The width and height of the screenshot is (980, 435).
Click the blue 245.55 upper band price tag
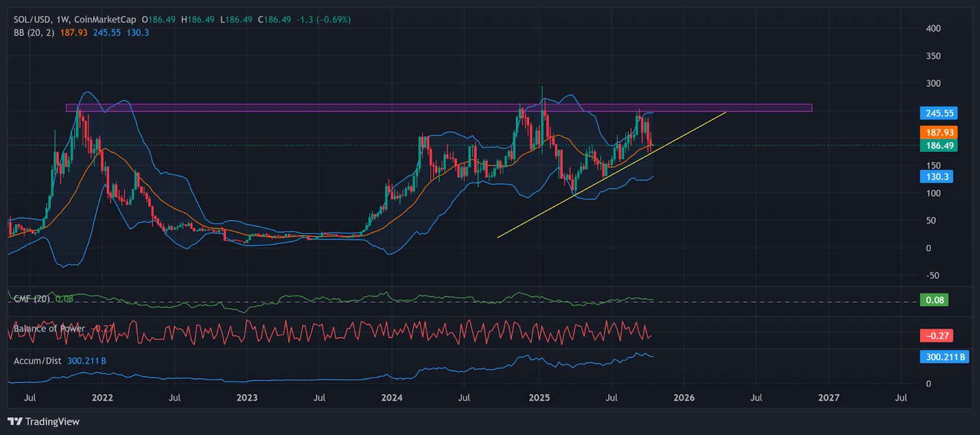pos(939,113)
